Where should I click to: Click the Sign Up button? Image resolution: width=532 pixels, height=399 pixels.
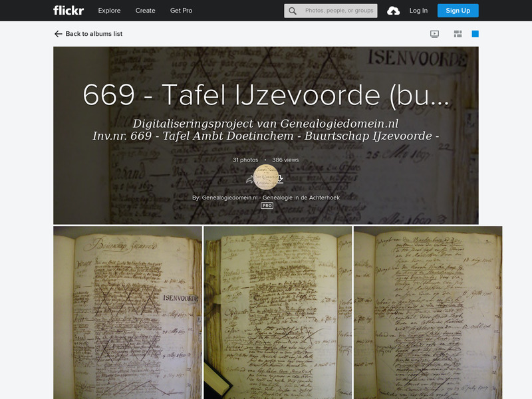[459, 10]
